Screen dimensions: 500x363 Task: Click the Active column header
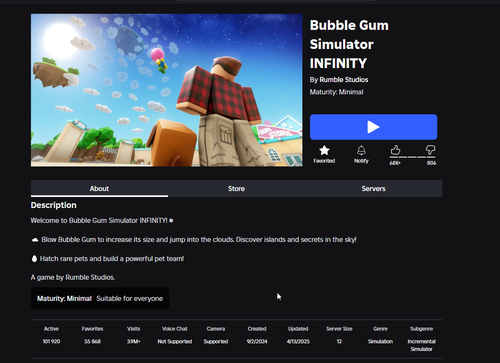(51, 329)
